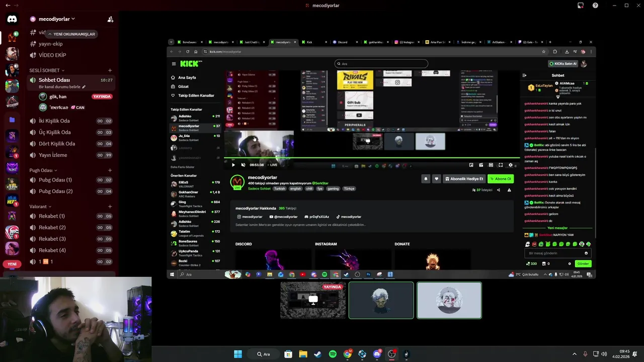
Task: Click the Abone Ol subscribe button
Action: click(501, 178)
